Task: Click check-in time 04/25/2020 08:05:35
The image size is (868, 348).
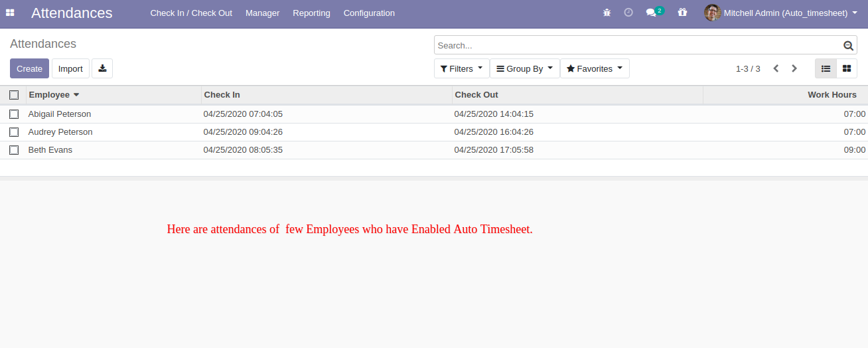Action: [243, 150]
